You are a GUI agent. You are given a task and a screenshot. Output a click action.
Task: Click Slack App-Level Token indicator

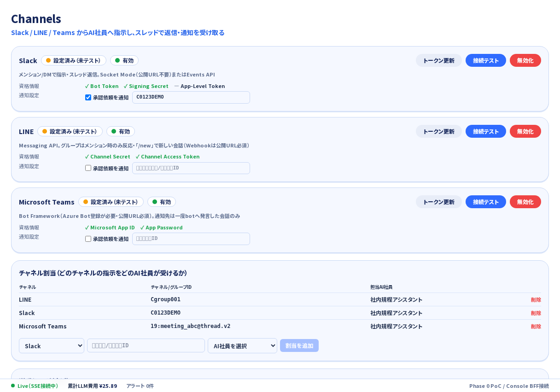199,86
